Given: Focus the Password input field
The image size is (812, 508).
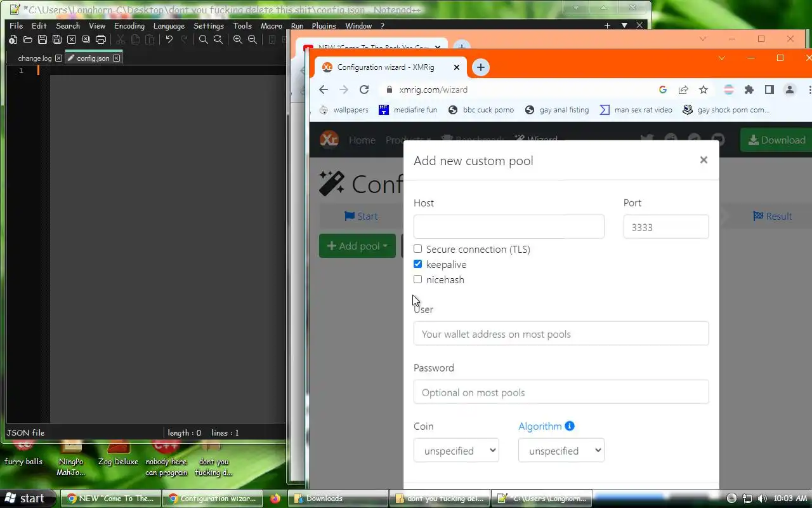Looking at the screenshot, I should [x=561, y=392].
